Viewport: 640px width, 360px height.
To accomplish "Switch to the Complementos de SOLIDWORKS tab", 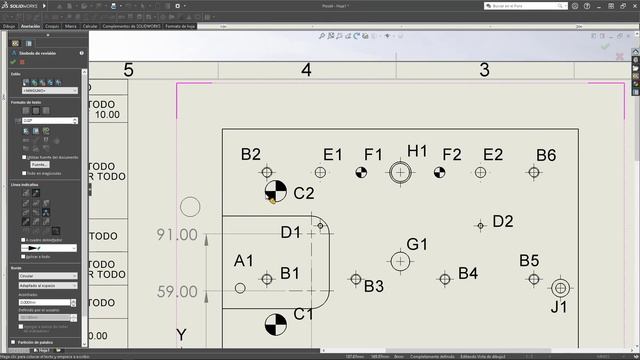I will 131,26.
